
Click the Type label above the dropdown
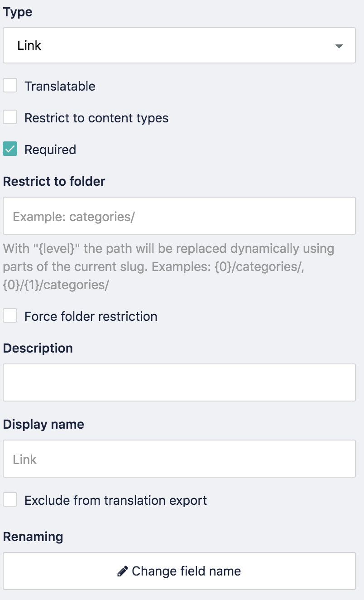(18, 12)
